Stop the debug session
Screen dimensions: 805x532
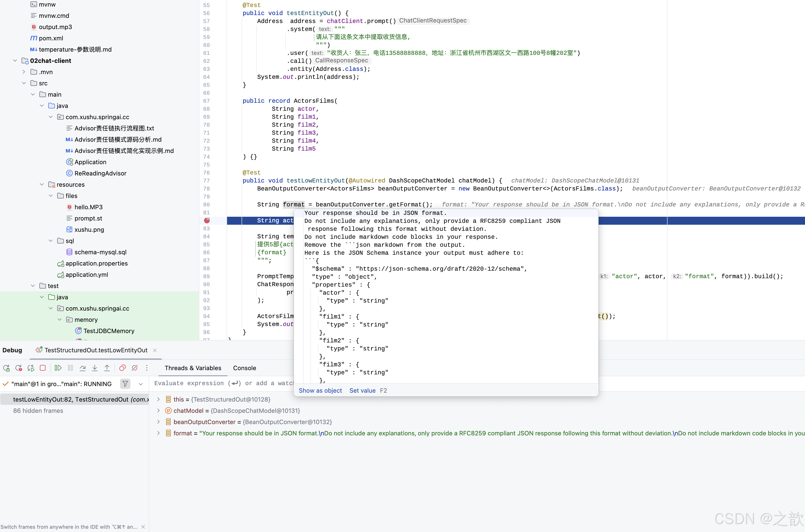[43, 368]
